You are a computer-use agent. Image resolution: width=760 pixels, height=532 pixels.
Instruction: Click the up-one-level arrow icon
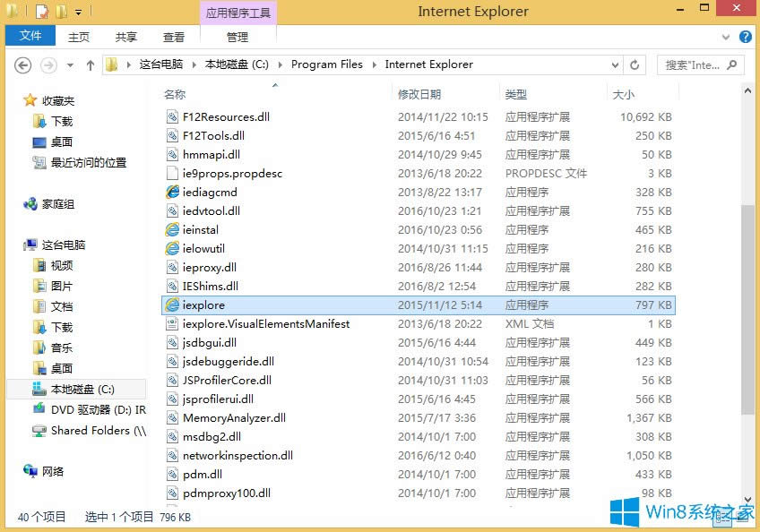(x=91, y=64)
